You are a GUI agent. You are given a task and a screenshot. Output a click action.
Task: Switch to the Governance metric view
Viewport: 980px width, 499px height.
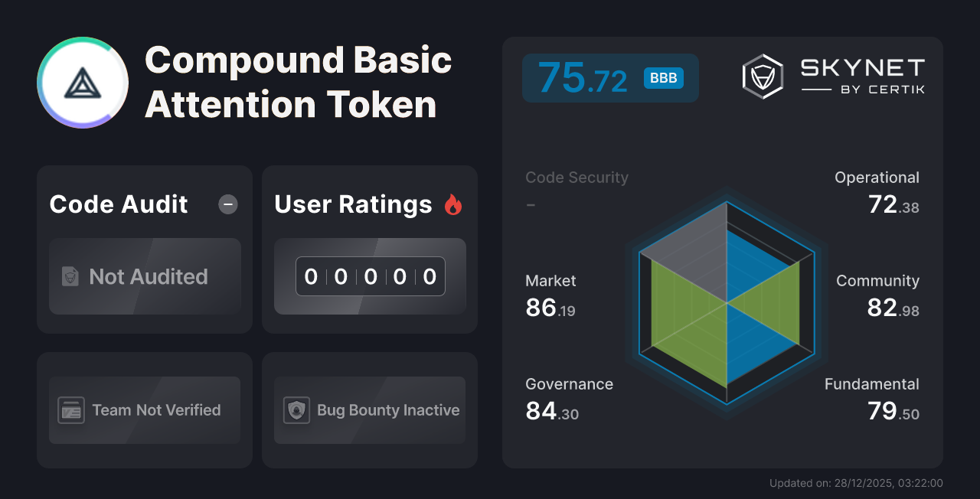tap(569, 396)
